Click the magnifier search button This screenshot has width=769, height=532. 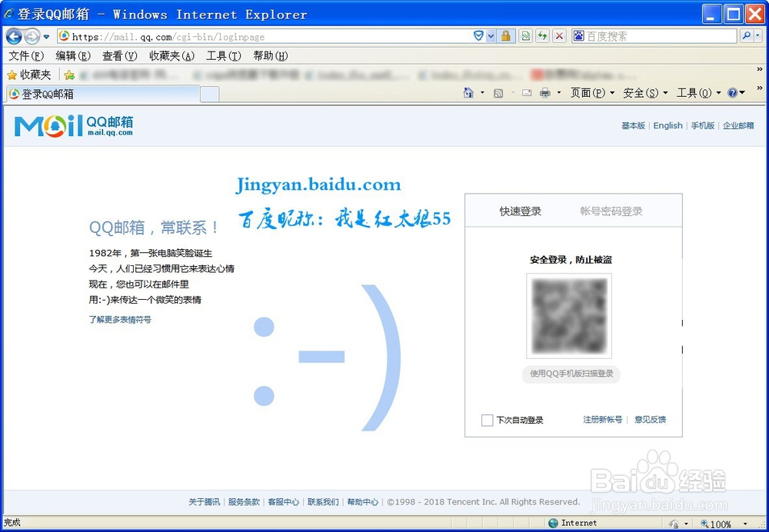tap(746, 36)
